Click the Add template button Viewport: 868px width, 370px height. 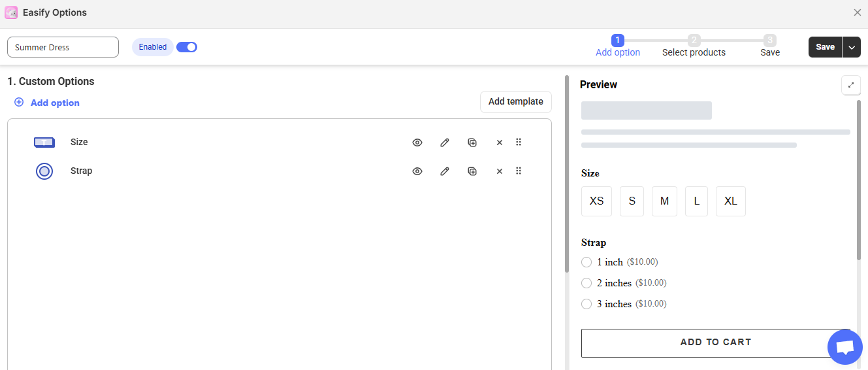(x=515, y=102)
